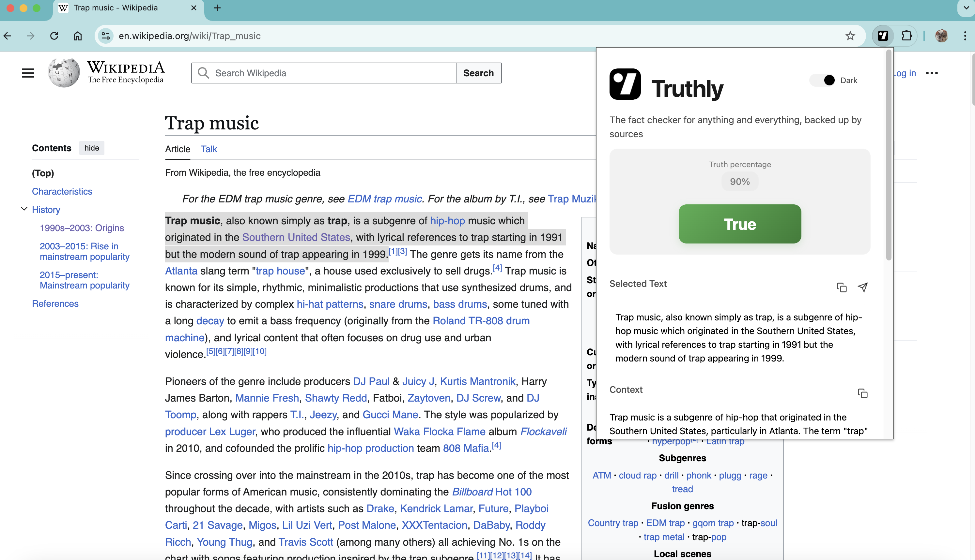Image resolution: width=975 pixels, height=560 pixels.
Task: Select the Article tab
Action: pos(178,149)
